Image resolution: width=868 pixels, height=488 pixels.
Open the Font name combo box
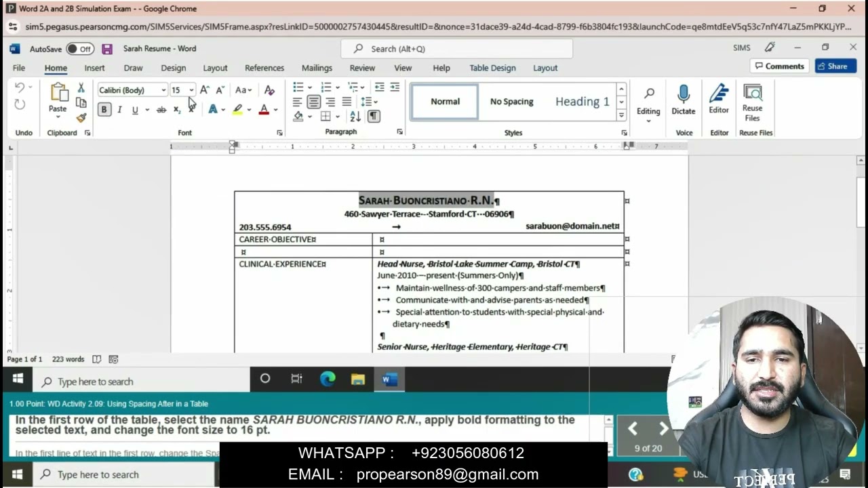(x=132, y=90)
